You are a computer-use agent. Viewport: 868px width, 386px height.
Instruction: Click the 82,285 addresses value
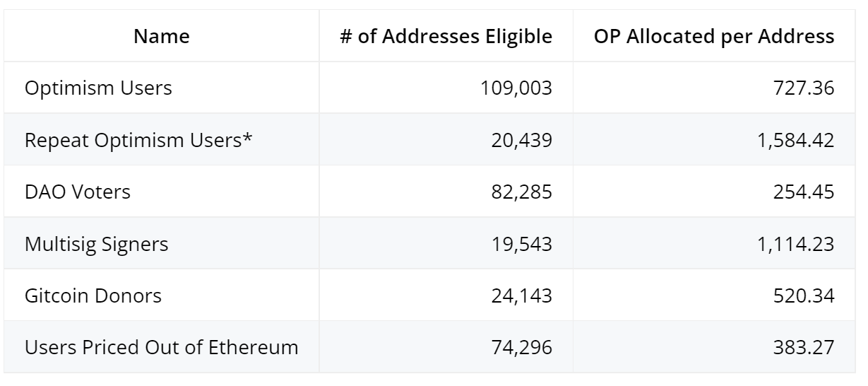point(523,192)
